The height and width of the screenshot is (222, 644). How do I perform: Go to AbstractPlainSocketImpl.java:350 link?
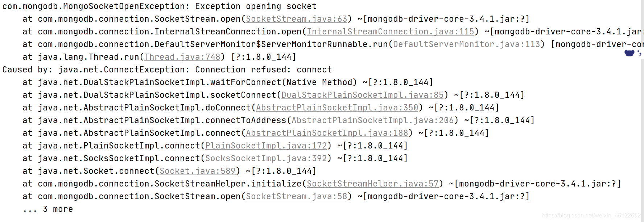point(337,108)
